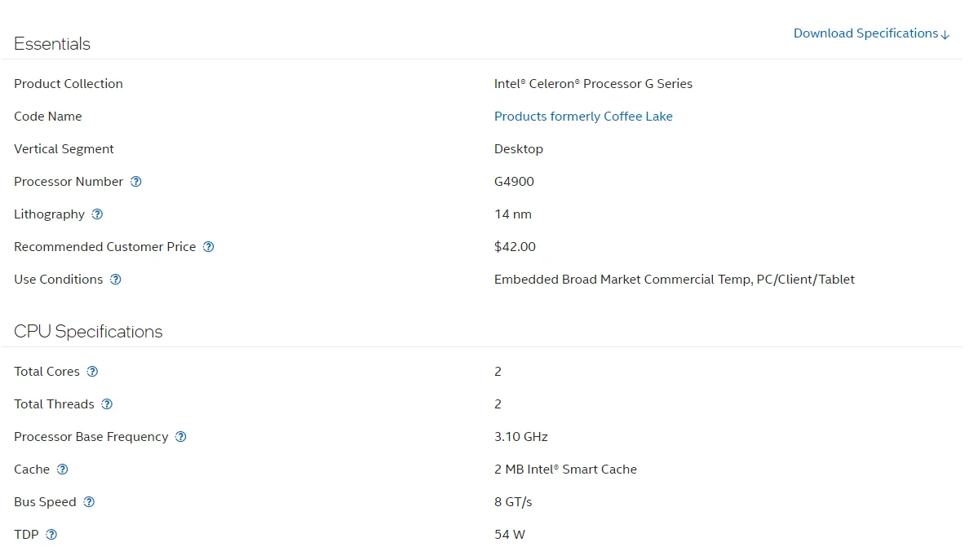Click the Intel Celeron Processor G Series text
This screenshot has height=560, width=978.
point(593,84)
